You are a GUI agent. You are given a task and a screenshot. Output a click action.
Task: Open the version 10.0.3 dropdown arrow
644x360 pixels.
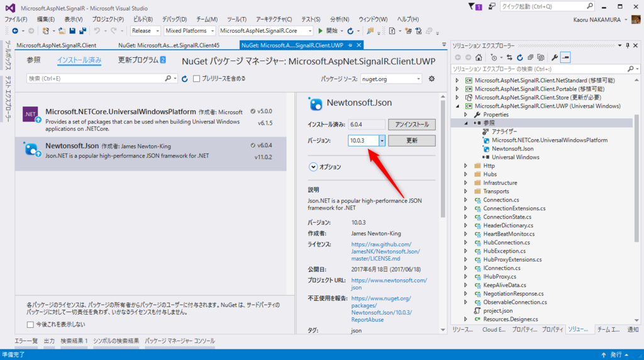tap(382, 140)
